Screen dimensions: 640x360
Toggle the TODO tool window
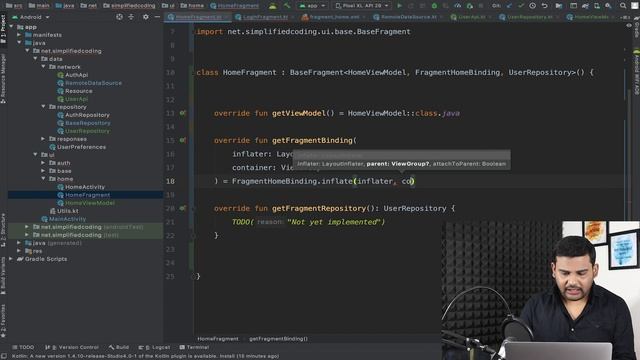tap(23, 347)
